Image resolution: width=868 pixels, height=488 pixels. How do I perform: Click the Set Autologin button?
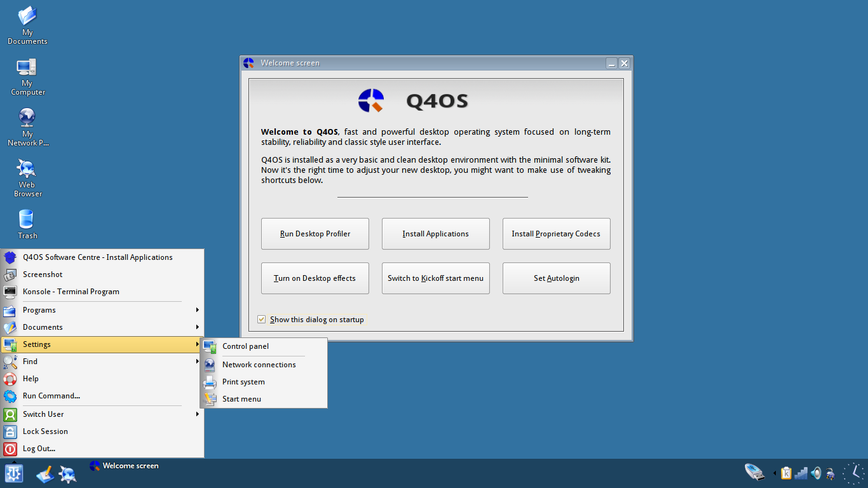556,278
